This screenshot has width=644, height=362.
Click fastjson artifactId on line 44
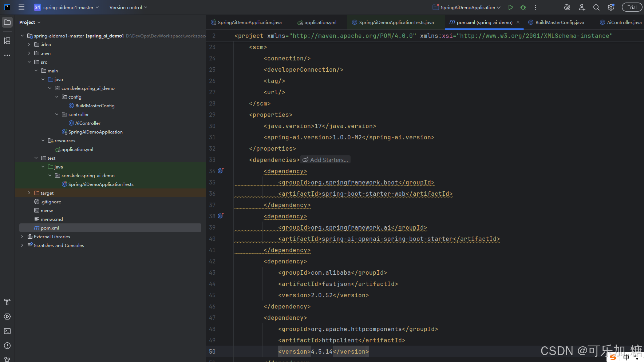(x=338, y=284)
